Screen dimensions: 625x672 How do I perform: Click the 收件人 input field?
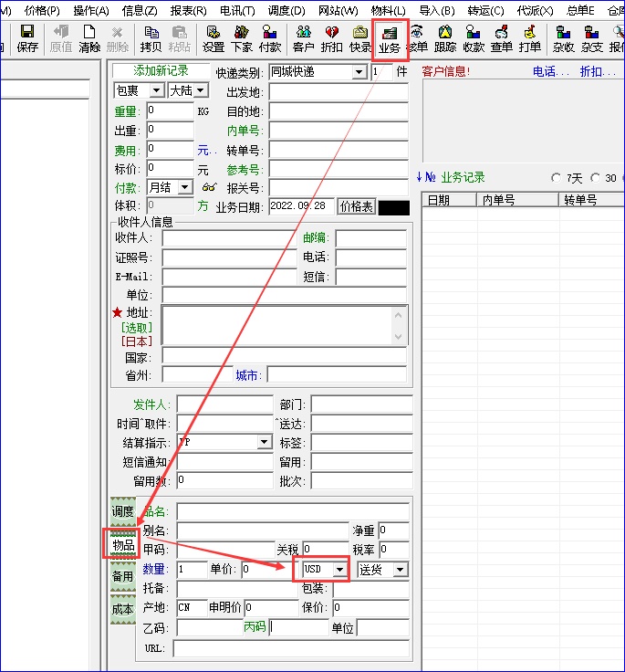tap(229, 238)
